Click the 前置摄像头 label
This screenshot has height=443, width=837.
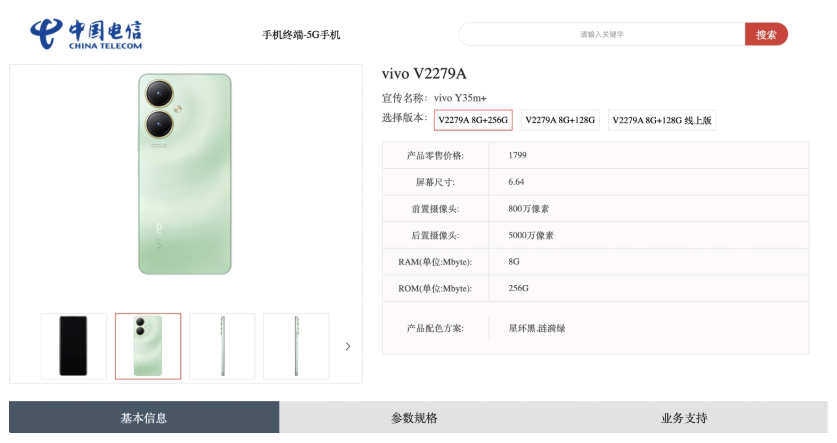point(435,209)
